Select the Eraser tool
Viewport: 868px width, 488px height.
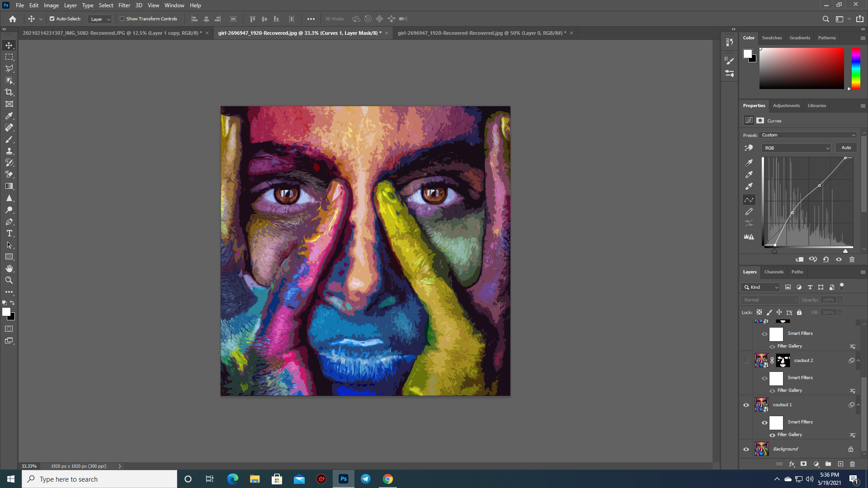point(9,174)
